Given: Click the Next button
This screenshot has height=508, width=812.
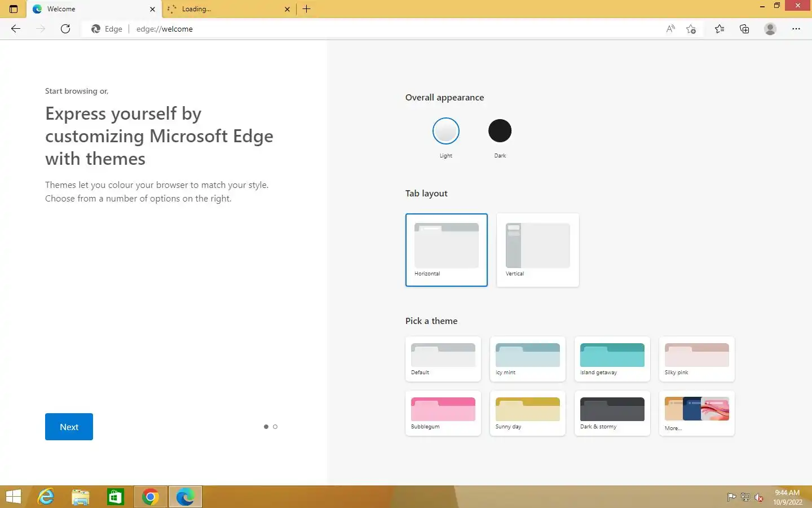Looking at the screenshot, I should point(69,427).
